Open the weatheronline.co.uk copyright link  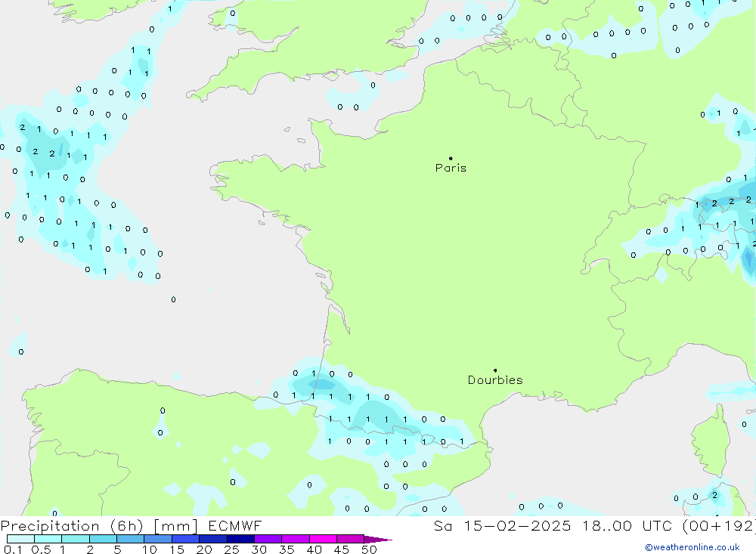(x=692, y=547)
